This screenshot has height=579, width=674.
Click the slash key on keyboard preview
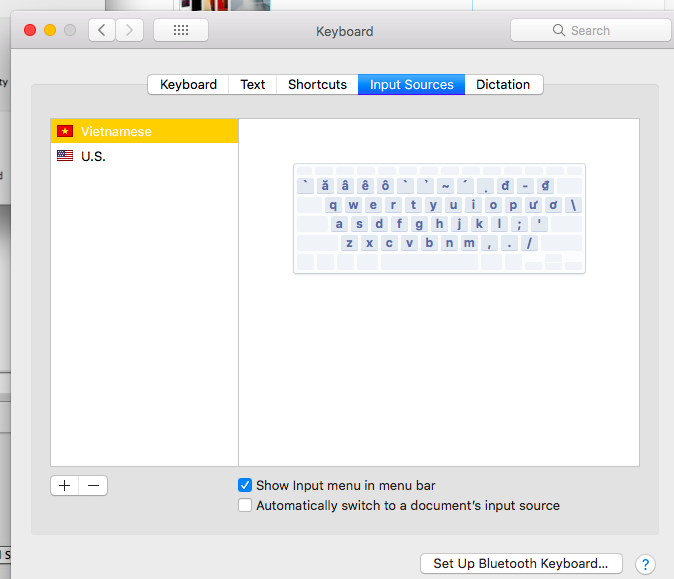530,243
